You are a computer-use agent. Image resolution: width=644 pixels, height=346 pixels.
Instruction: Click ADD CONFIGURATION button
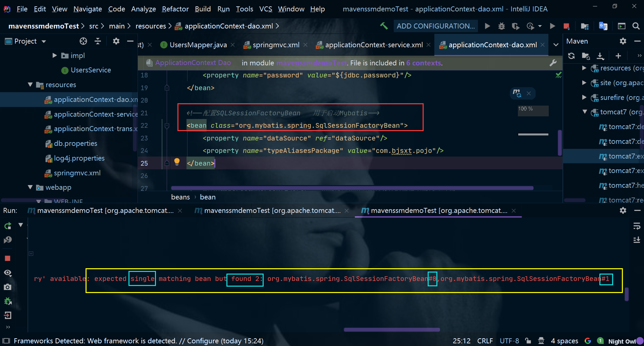(436, 26)
